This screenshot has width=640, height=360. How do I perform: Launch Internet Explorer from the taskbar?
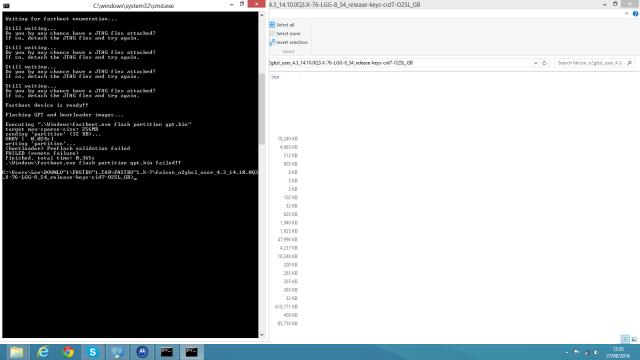43,352
